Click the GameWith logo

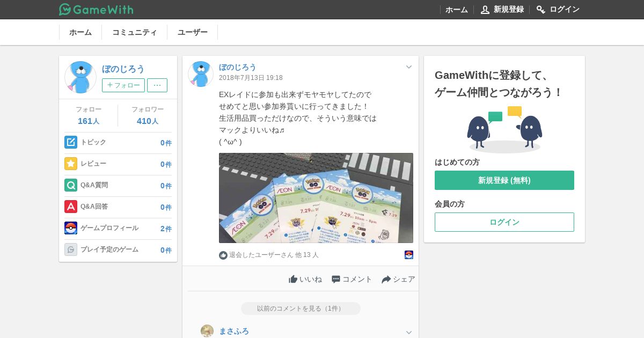tap(96, 9)
